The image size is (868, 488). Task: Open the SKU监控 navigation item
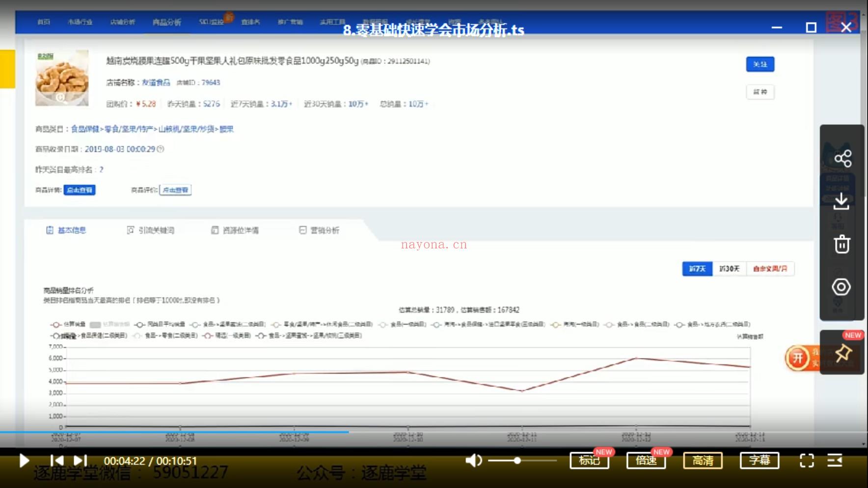(212, 22)
